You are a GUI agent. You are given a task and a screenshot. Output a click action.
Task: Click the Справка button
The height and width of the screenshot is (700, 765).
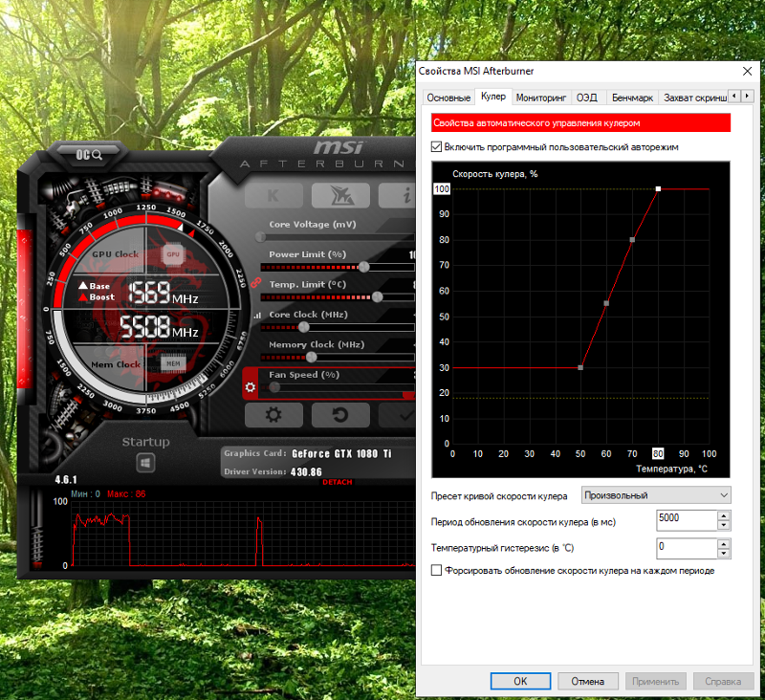tap(723, 681)
